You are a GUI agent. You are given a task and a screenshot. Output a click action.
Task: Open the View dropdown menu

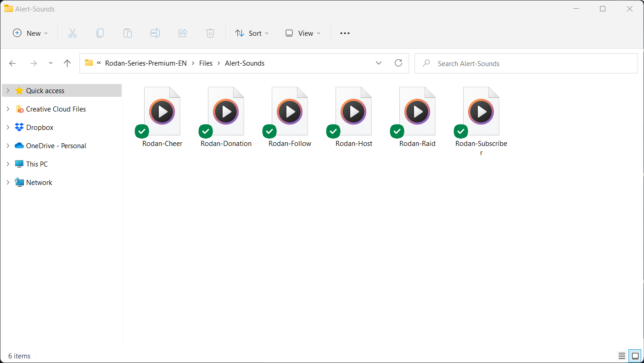(x=303, y=33)
